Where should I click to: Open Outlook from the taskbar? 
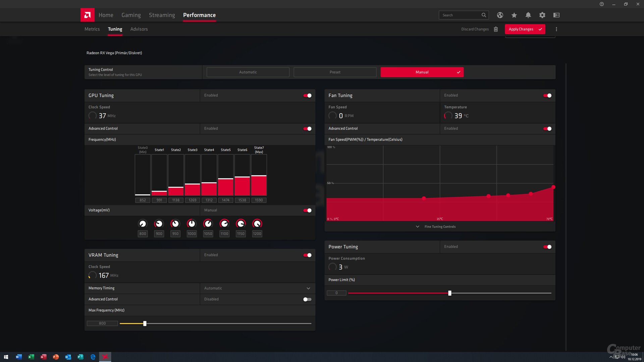click(68, 357)
